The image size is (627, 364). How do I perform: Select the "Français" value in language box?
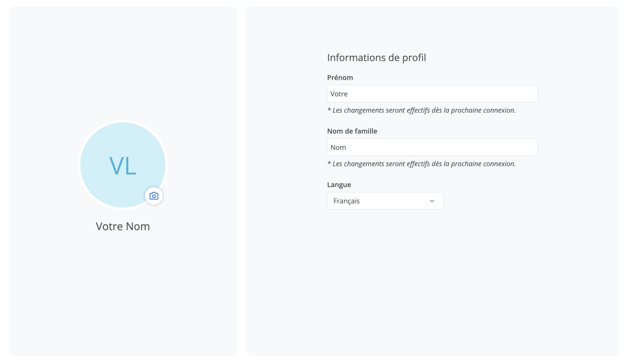[346, 201]
